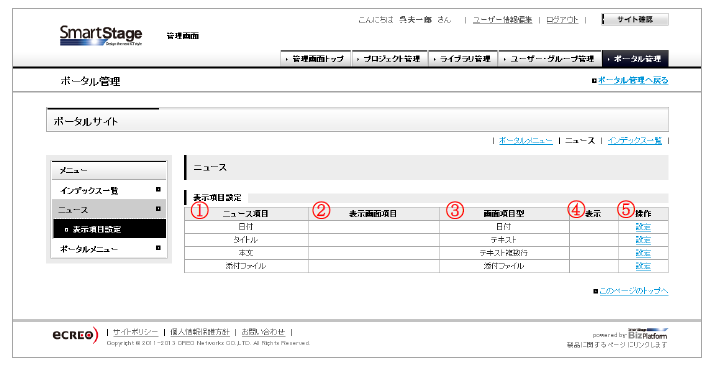Click 画面項目型 column header

(504, 214)
